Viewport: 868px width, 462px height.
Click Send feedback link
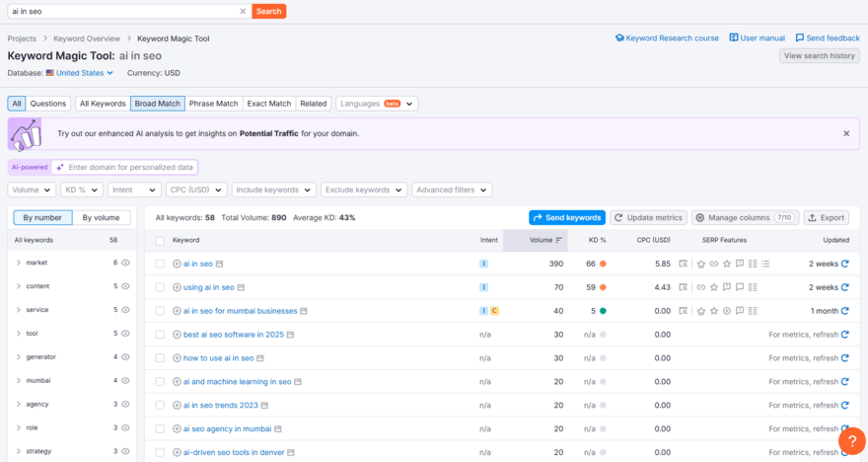[x=828, y=38]
